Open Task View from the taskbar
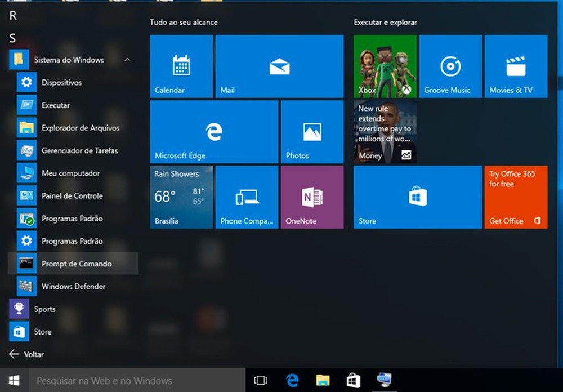Viewport: 563px width, 392px height. pos(261,380)
